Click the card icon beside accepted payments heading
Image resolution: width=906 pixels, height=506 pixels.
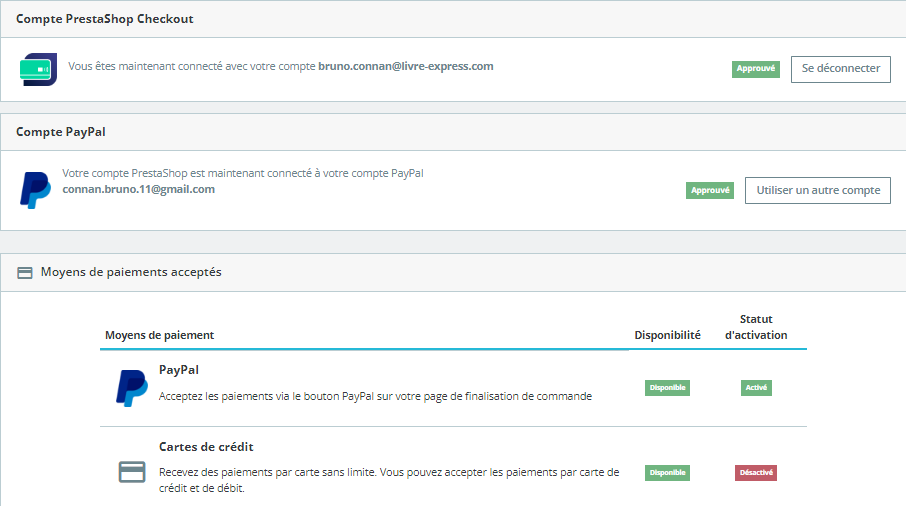pyautogui.click(x=25, y=272)
